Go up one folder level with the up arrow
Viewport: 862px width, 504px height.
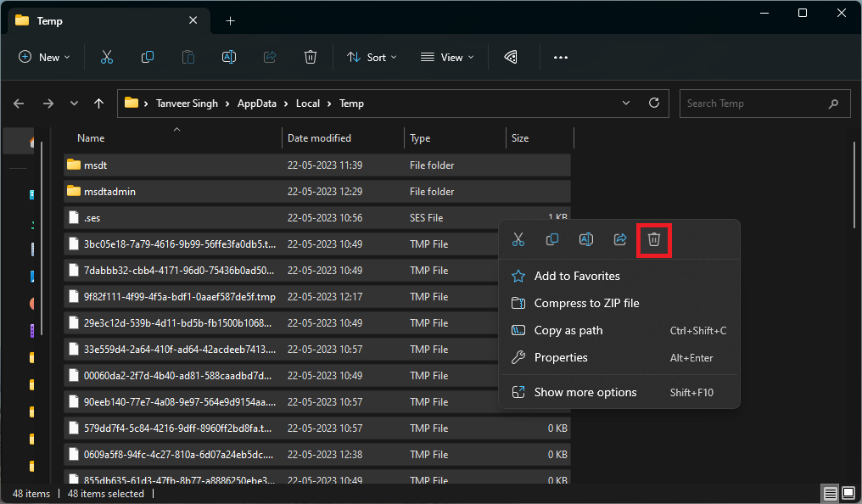coord(99,104)
